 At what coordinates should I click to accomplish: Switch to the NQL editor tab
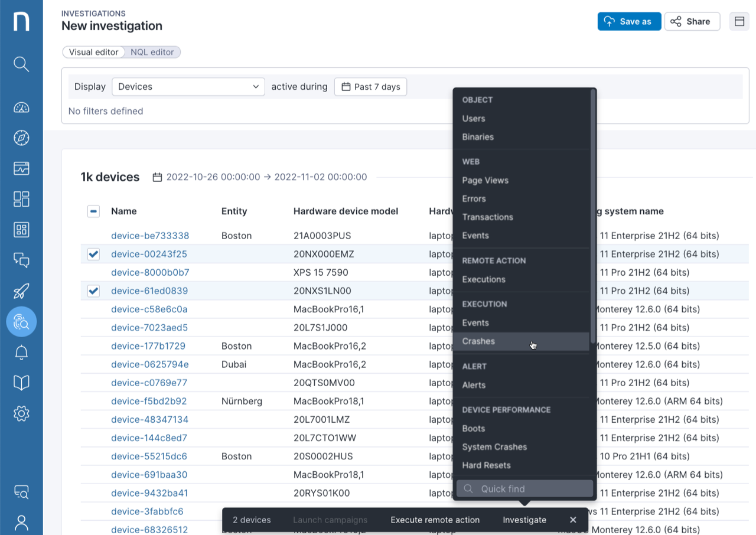[x=152, y=52]
